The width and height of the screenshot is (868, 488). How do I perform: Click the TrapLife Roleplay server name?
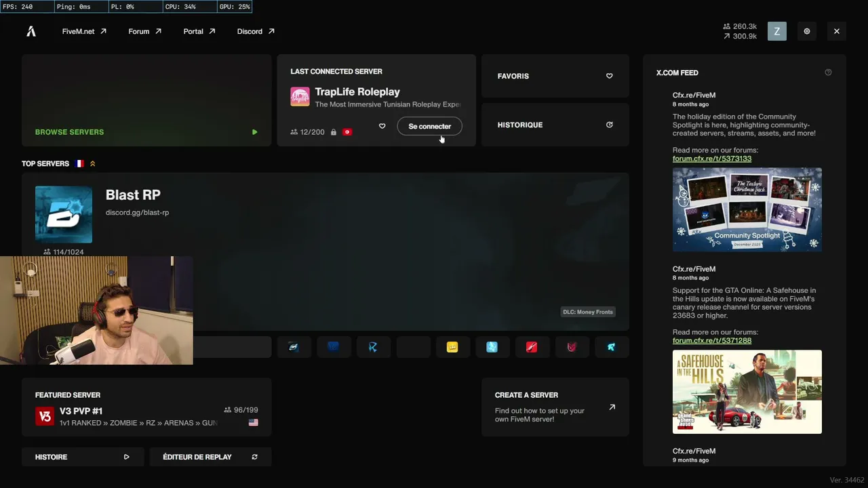point(357,92)
